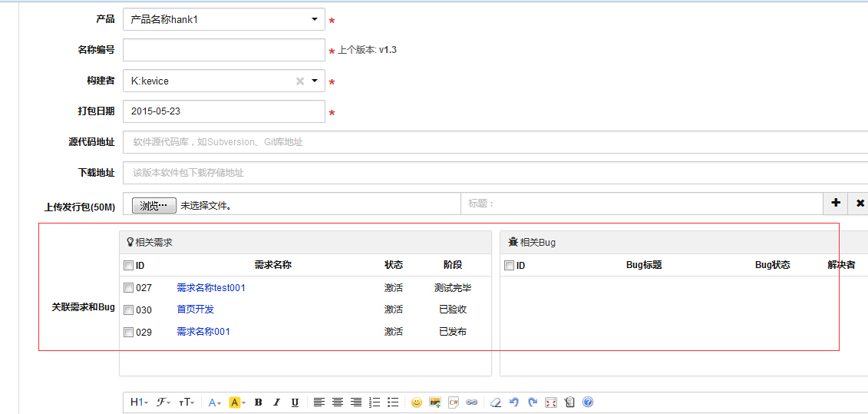Screen dimensions: 868x414
Task: Check the box for requirement 027
Action: click(x=128, y=288)
